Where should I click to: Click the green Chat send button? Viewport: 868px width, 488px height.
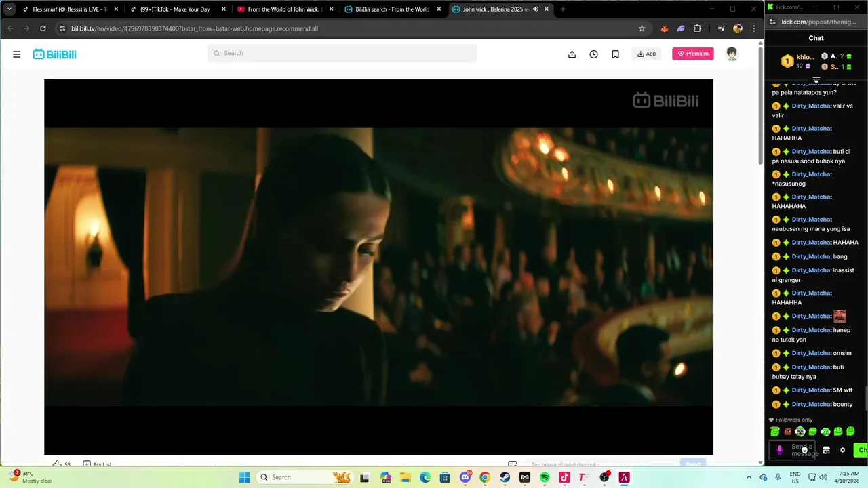[861, 450]
